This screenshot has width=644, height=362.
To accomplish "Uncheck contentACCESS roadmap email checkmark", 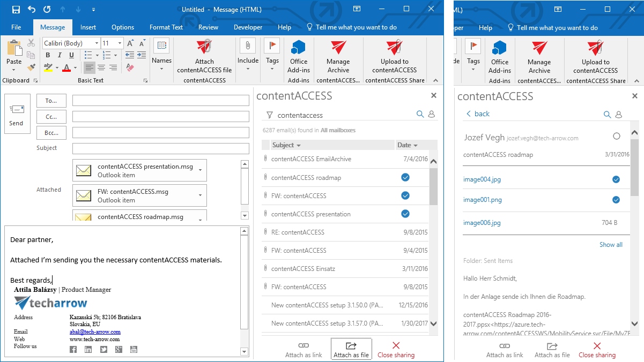I will coord(405,177).
